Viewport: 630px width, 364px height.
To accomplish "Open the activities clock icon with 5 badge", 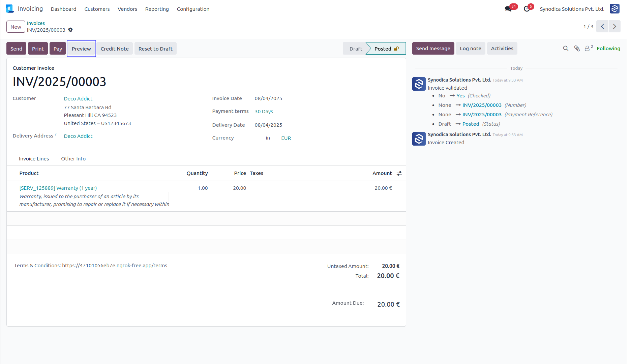I will (527, 9).
